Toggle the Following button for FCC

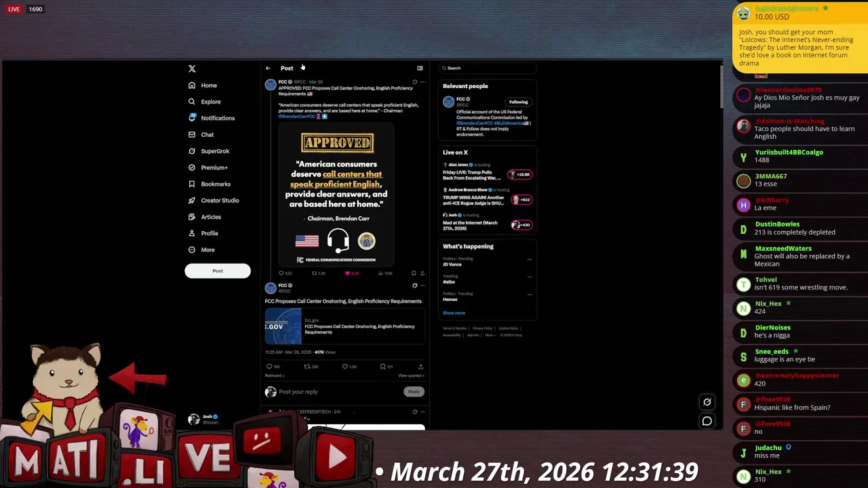coord(518,102)
